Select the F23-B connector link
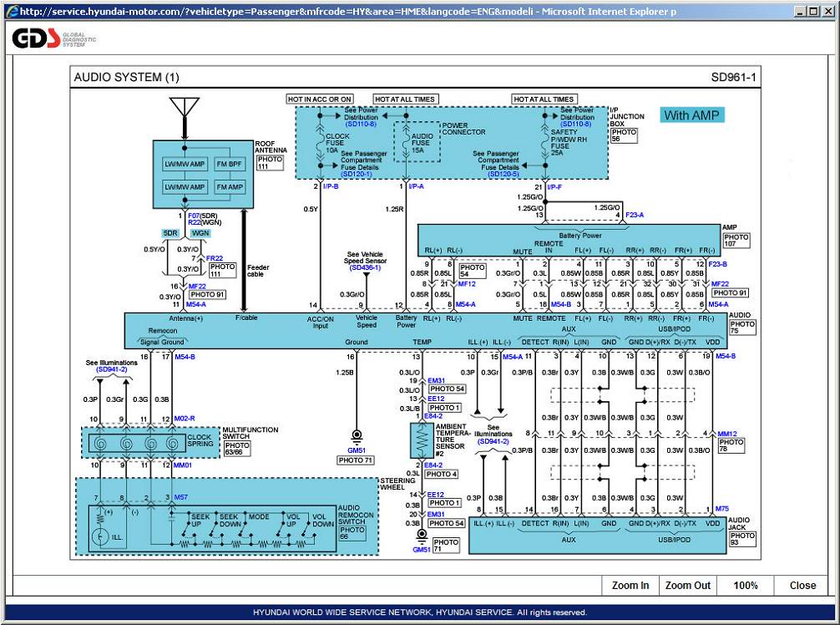840x625 pixels. [x=718, y=264]
